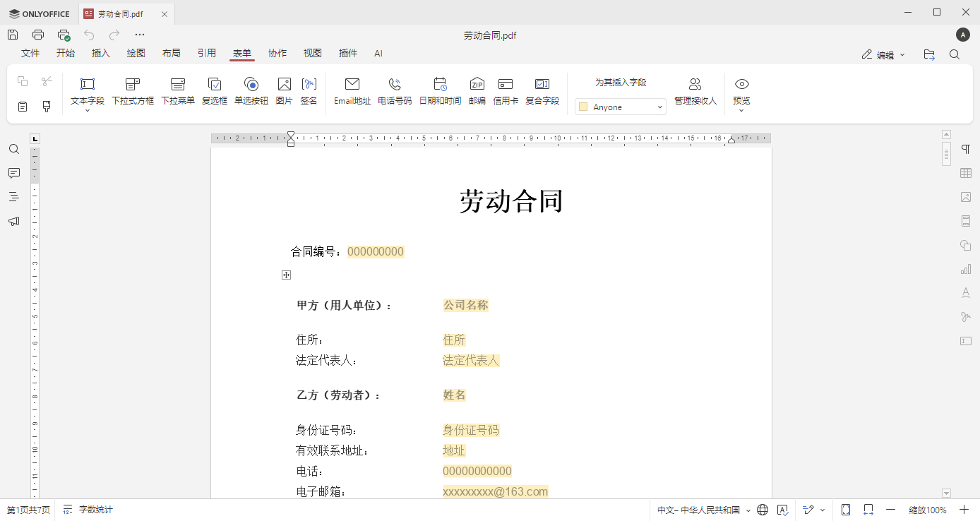980x521 pixels.
Task: Insert a Radio Button form field
Action: tap(251, 90)
